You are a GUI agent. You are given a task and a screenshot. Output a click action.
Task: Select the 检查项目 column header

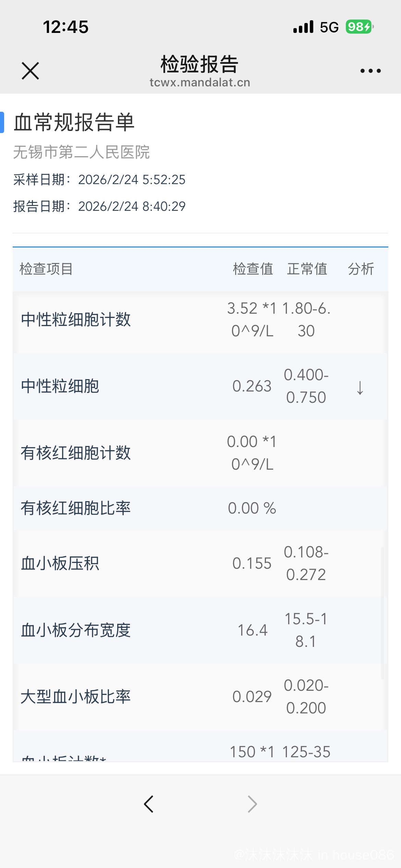(x=46, y=269)
